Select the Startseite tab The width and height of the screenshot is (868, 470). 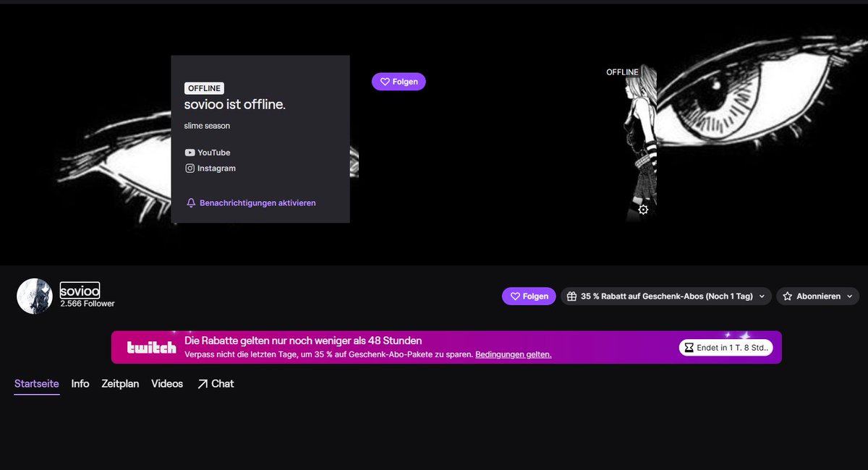pos(37,384)
